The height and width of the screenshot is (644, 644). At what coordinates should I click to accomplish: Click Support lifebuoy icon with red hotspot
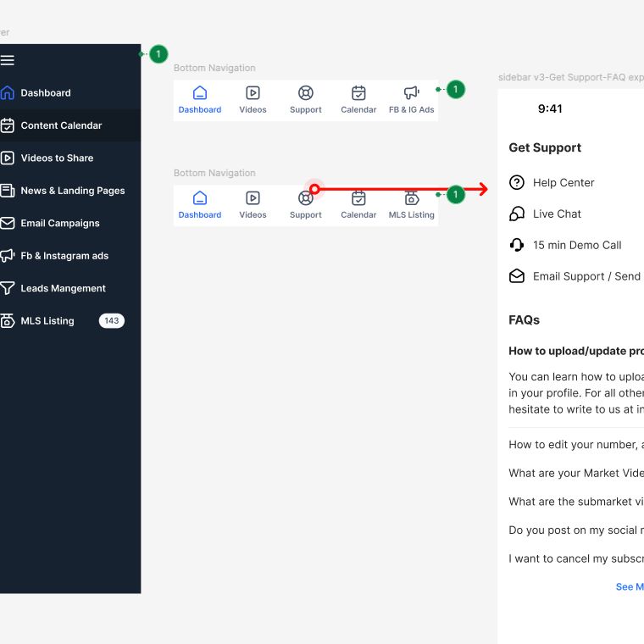(x=306, y=198)
